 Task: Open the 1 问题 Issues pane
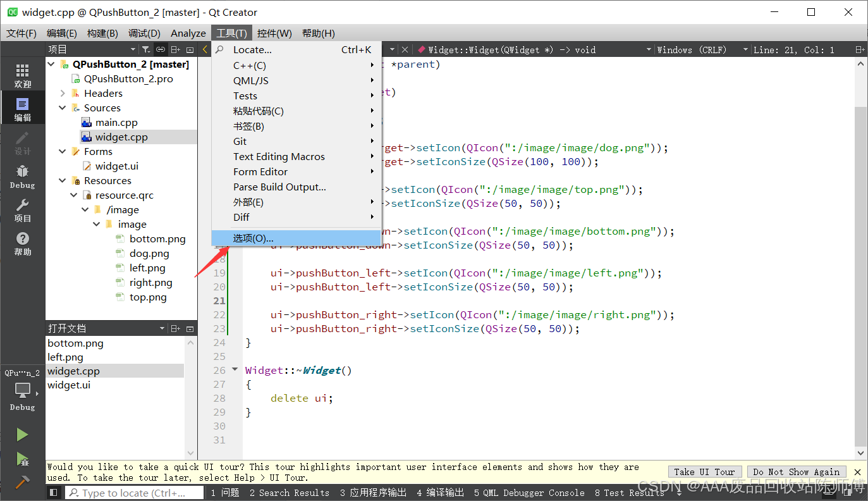[225, 493]
